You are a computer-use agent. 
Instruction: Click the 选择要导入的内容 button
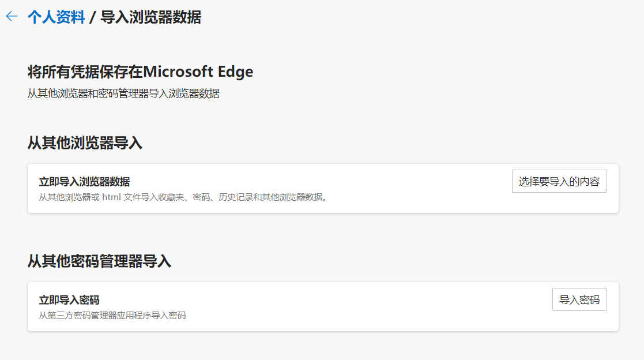[x=559, y=181]
